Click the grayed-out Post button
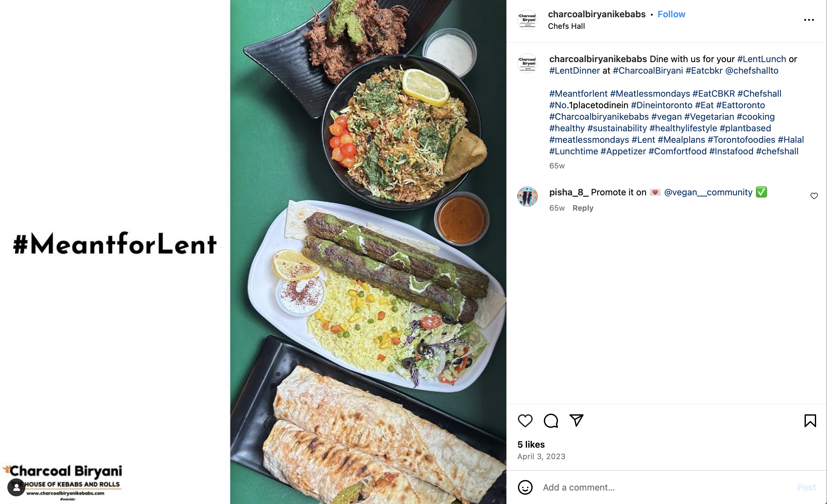Image resolution: width=827 pixels, height=504 pixels. [806, 487]
